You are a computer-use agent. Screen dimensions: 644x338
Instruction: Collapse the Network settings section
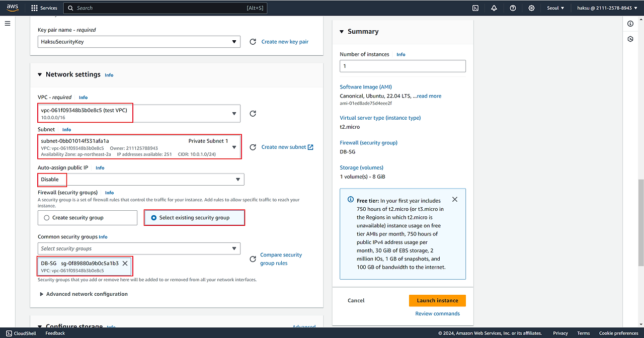pos(40,74)
